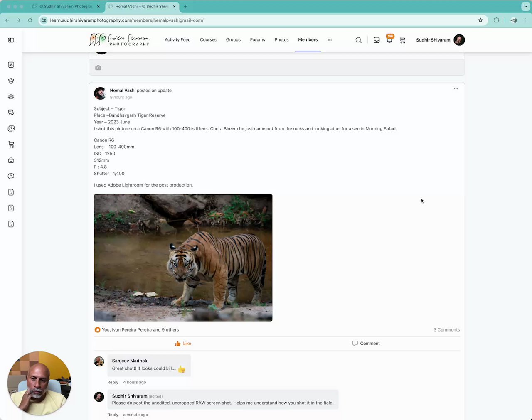The width and height of the screenshot is (532, 420).
Task: Click the camera icon in post box
Action: pos(98,68)
